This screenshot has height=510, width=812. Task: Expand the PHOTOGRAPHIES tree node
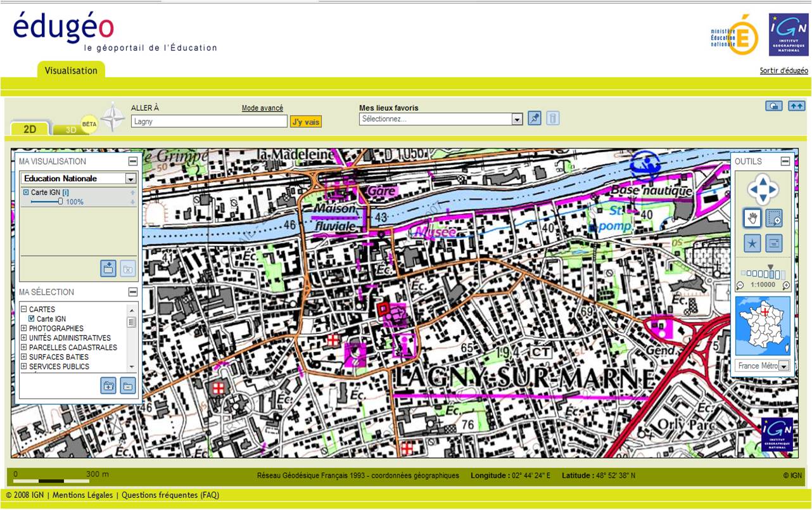(23, 329)
